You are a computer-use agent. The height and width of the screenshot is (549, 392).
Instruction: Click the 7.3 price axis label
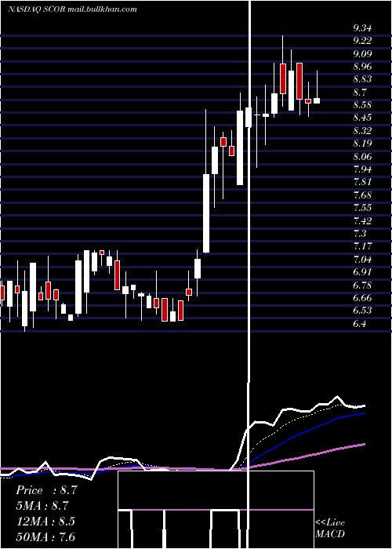click(x=360, y=234)
